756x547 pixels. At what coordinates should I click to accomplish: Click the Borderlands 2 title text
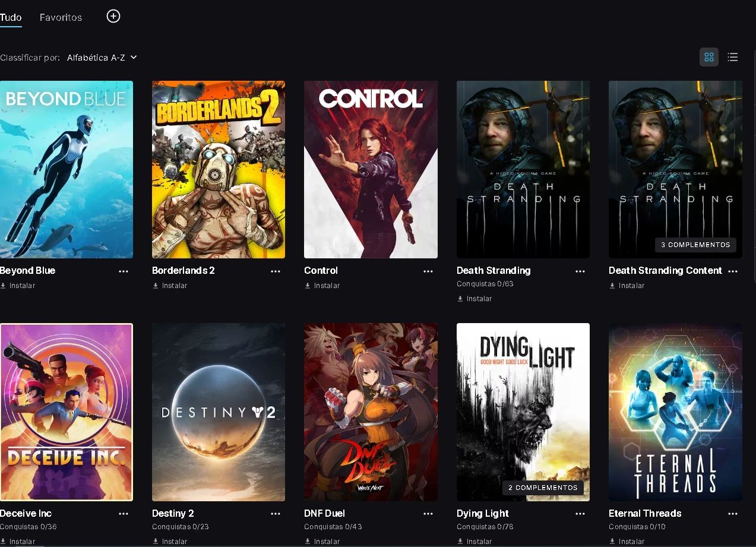pyautogui.click(x=184, y=270)
